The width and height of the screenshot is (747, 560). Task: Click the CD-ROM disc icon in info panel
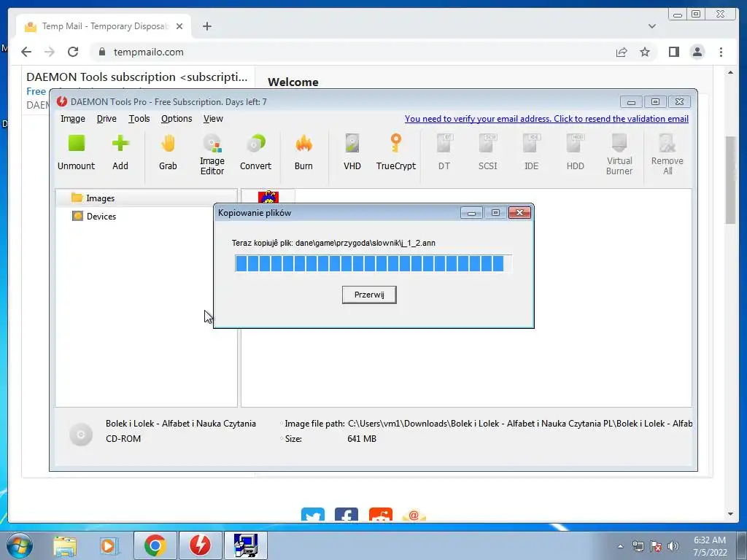click(81, 435)
